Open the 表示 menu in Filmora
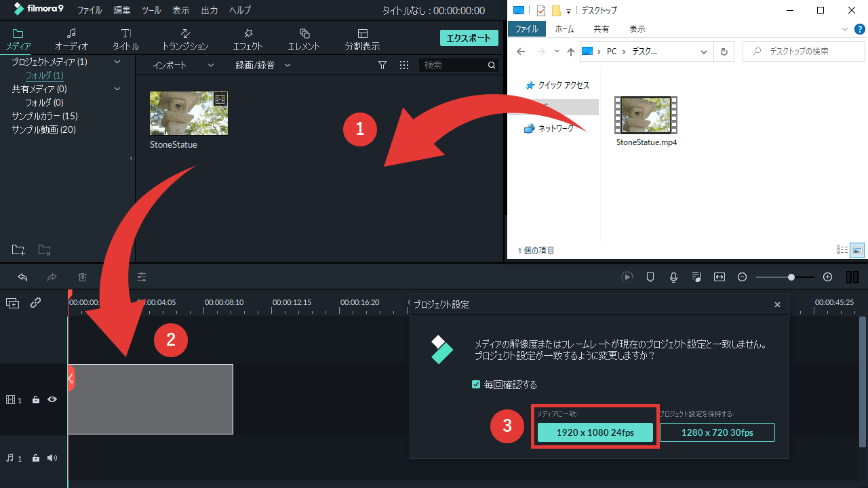This screenshot has width=868, height=488. coord(181,10)
